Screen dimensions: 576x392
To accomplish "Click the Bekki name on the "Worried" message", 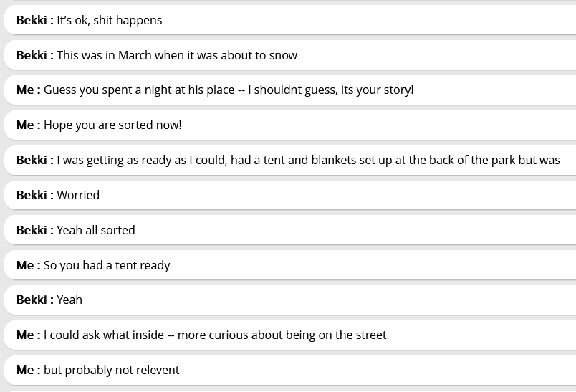I will 32,195.
